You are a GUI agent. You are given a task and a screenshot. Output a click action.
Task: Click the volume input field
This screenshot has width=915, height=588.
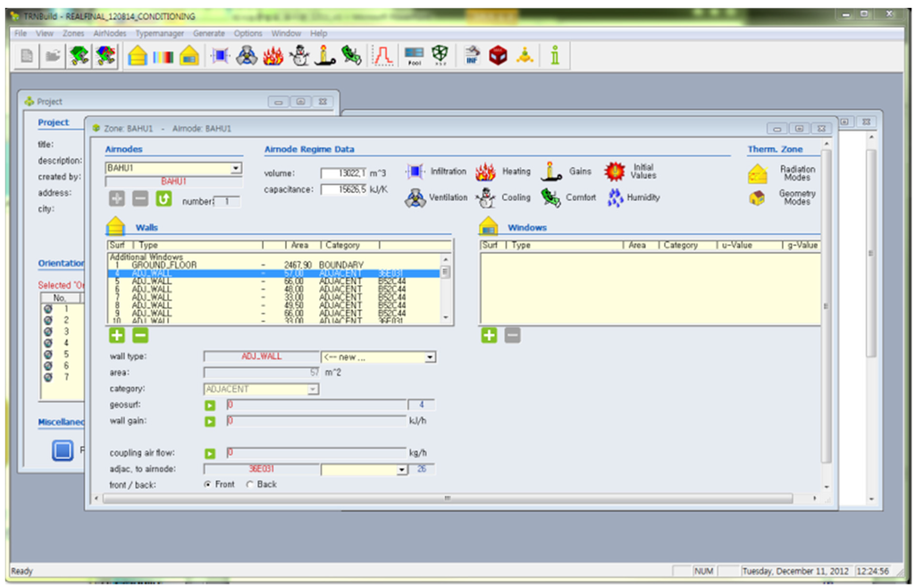(x=345, y=173)
